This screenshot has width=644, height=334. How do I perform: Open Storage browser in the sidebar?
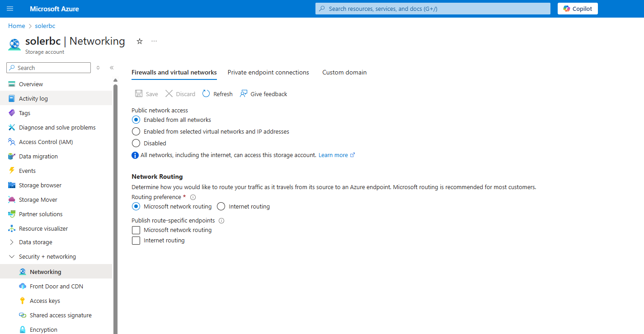pos(40,185)
